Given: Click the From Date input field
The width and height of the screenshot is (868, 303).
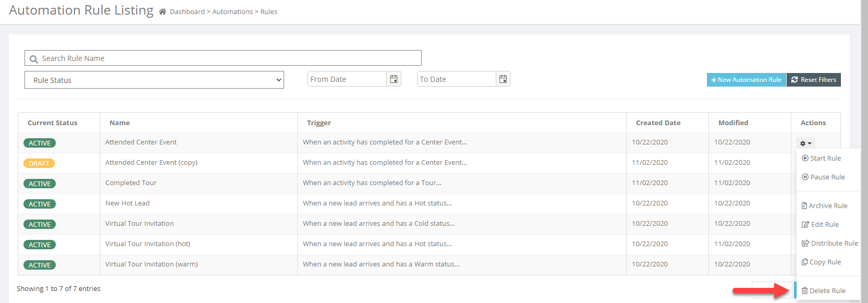Looking at the screenshot, I should 347,79.
